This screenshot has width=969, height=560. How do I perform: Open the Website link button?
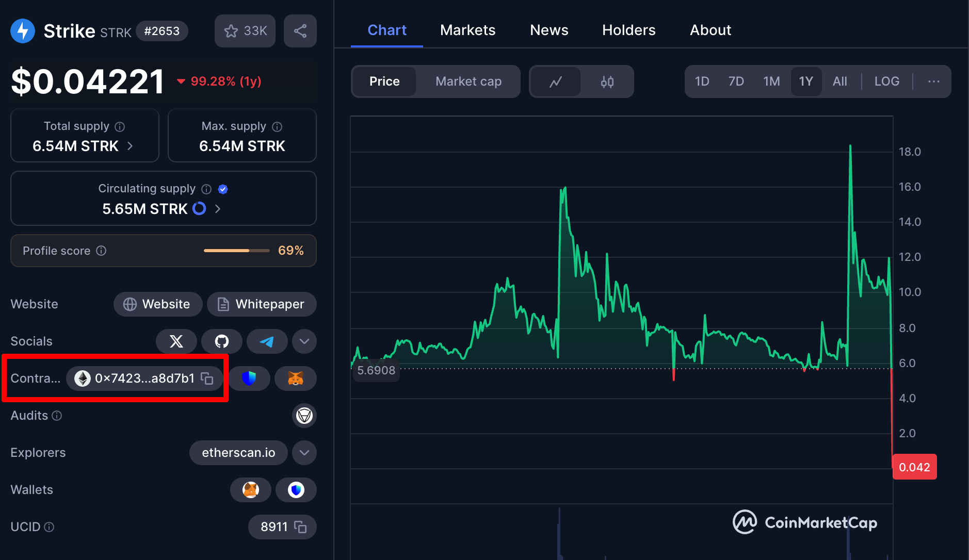pyautogui.click(x=158, y=304)
